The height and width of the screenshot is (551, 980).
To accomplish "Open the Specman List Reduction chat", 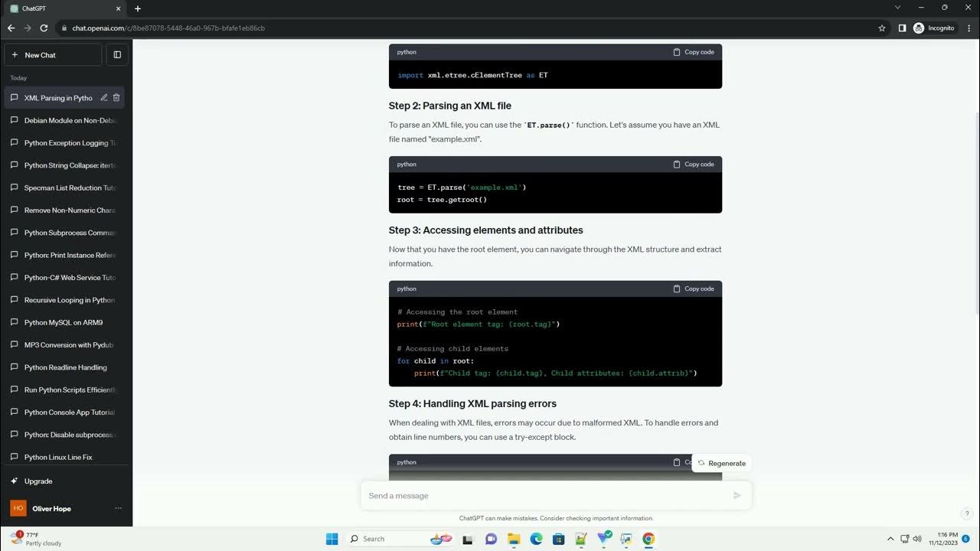I will coord(64,187).
